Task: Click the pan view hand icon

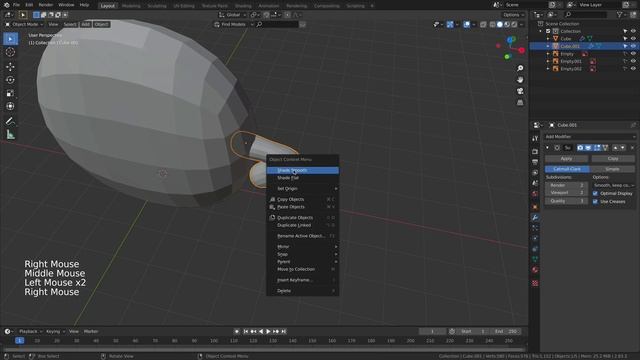Action: pos(520,80)
